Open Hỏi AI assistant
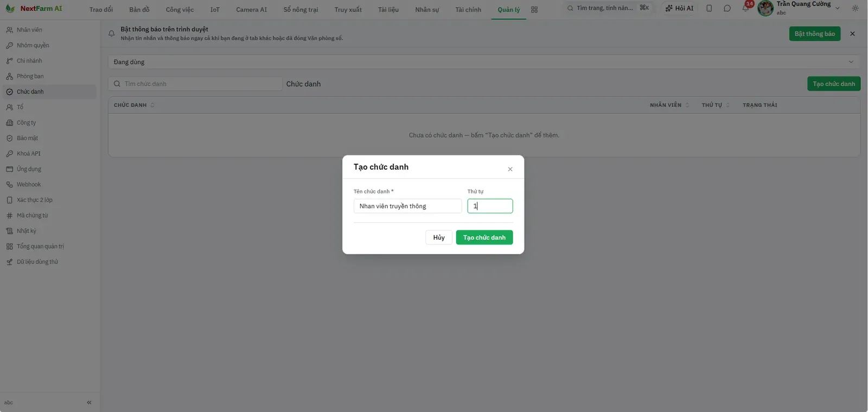868x412 pixels. [679, 8]
